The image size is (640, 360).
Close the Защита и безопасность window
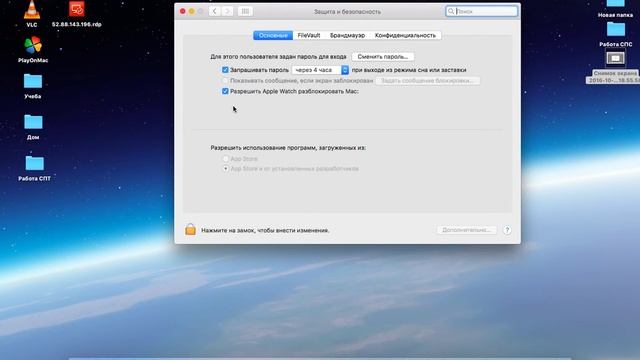coord(182,11)
